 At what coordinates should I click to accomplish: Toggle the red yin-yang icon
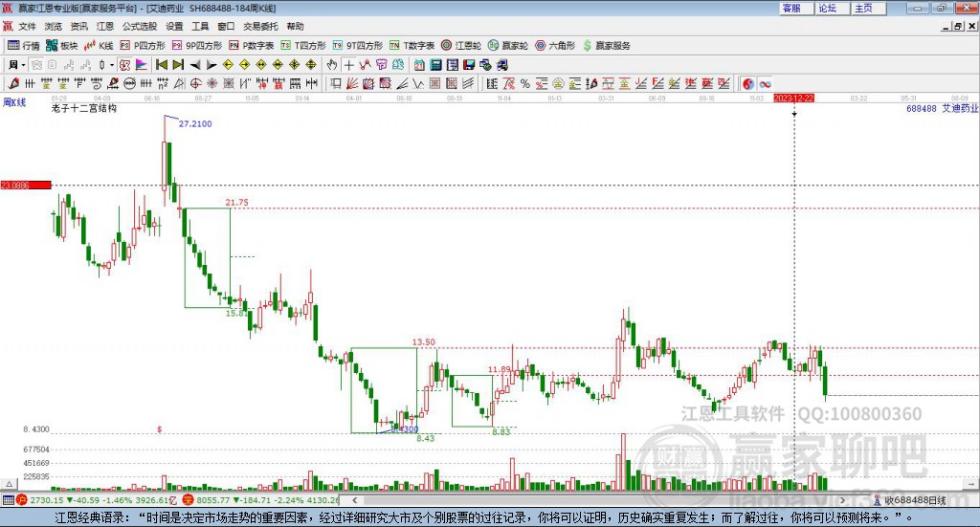(748, 83)
